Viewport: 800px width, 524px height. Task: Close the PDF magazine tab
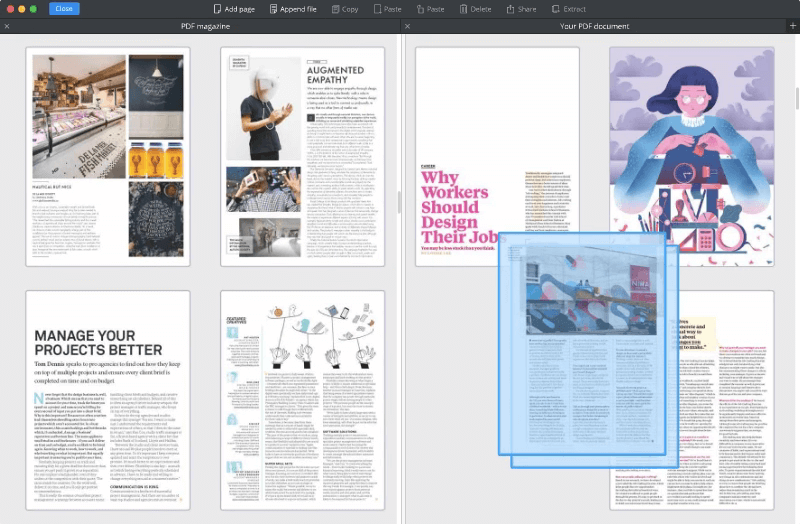[6, 25]
